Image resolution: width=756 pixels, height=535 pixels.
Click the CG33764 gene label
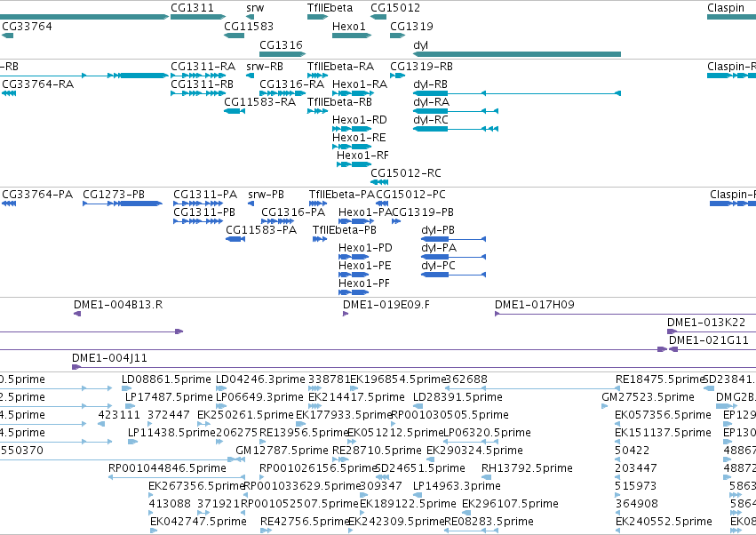point(27,26)
